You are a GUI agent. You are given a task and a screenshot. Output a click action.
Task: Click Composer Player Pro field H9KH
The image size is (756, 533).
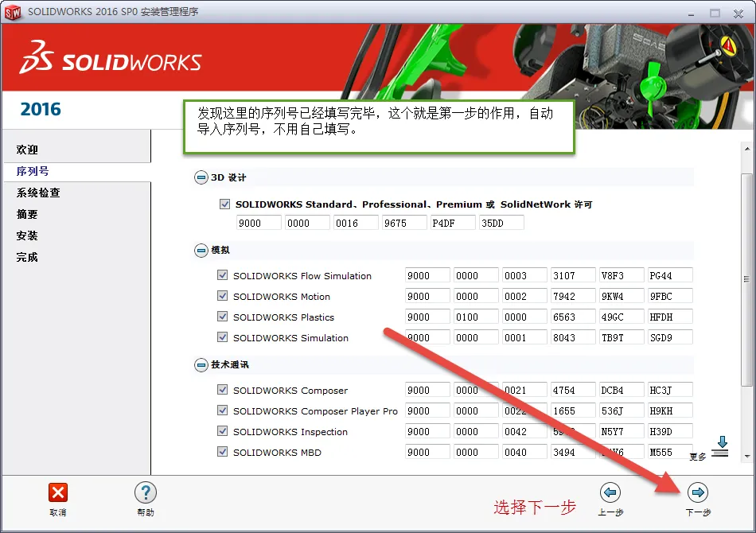[x=670, y=410]
